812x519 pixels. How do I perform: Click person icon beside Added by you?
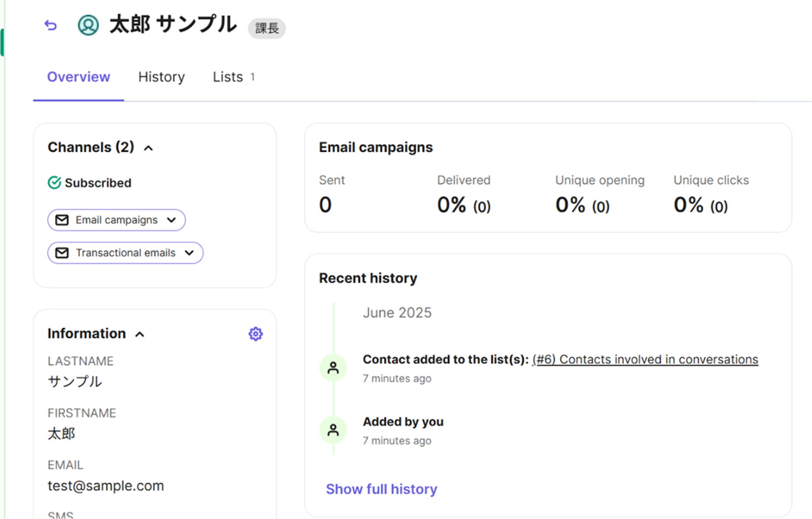(x=333, y=430)
